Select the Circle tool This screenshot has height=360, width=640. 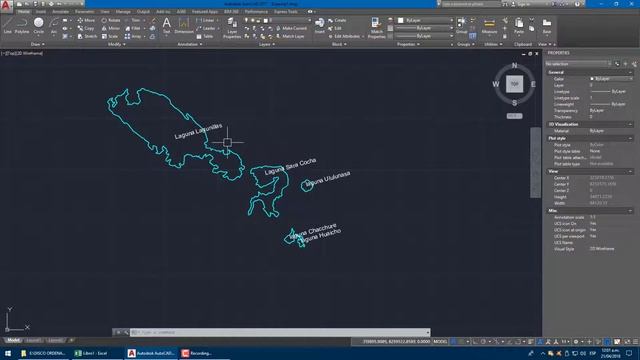pyautogui.click(x=39, y=25)
